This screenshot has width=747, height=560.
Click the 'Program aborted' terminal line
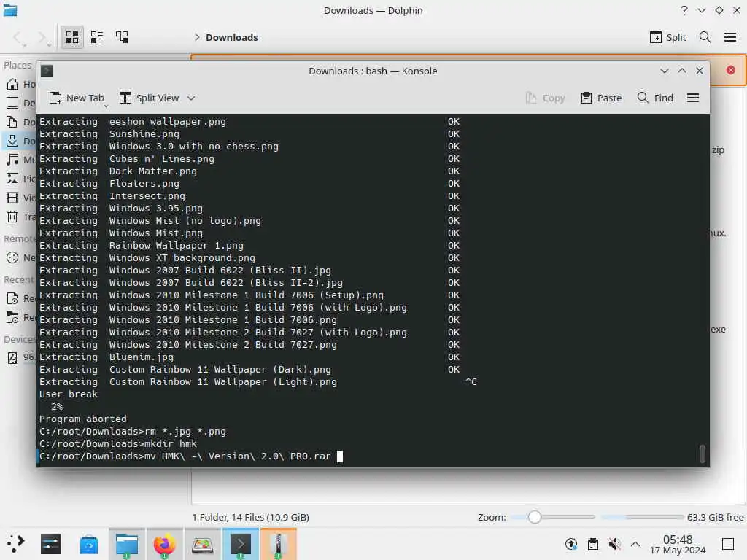(x=83, y=419)
